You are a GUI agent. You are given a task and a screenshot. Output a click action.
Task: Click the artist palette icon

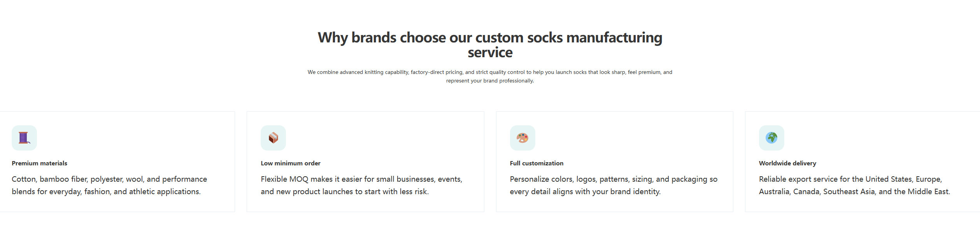tap(522, 138)
